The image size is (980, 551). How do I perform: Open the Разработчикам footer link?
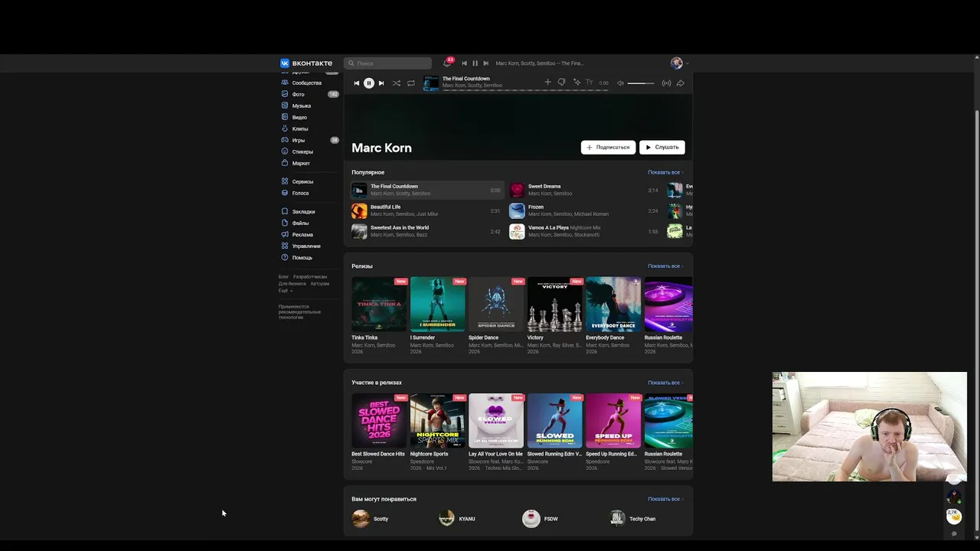coord(310,277)
